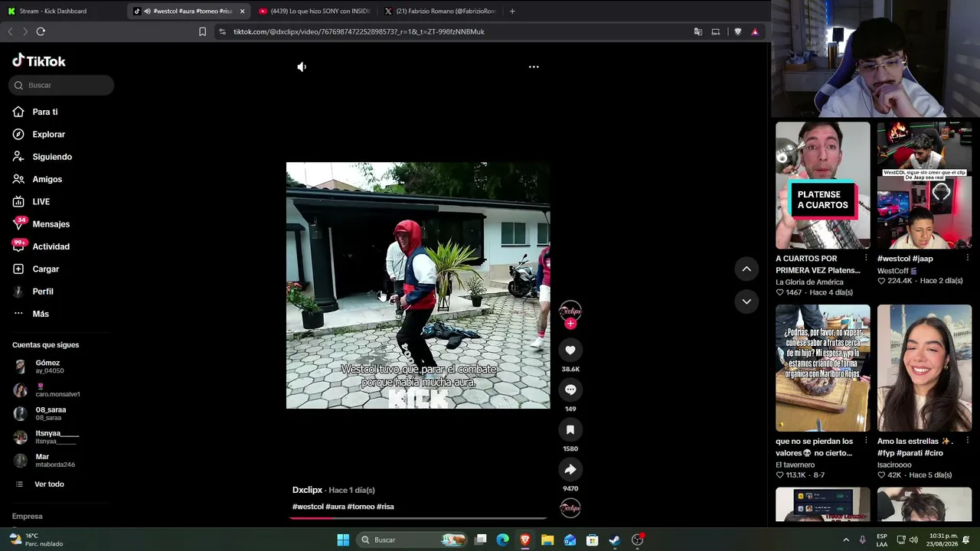Viewport: 980px width, 551px height.
Task: Open Steam from the taskbar
Action: pos(615,540)
